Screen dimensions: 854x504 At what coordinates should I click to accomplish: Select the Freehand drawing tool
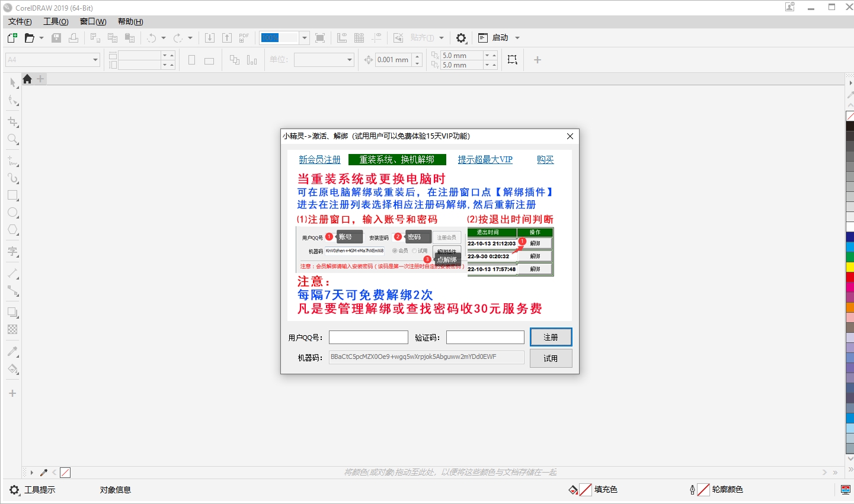point(13,161)
